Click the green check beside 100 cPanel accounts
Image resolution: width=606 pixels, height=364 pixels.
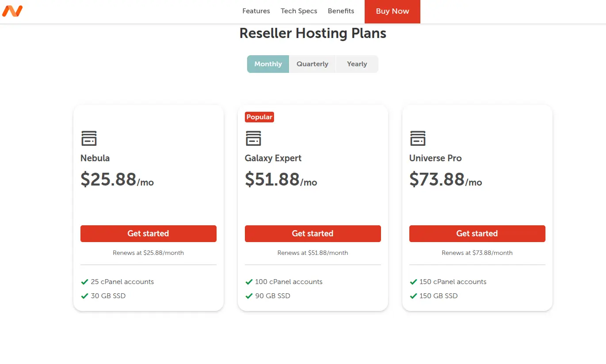[x=249, y=282]
